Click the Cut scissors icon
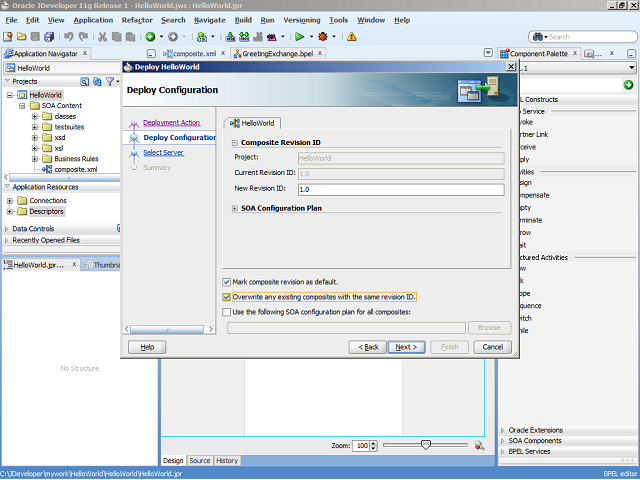The width and height of the screenshot is (640, 480). coord(102,37)
